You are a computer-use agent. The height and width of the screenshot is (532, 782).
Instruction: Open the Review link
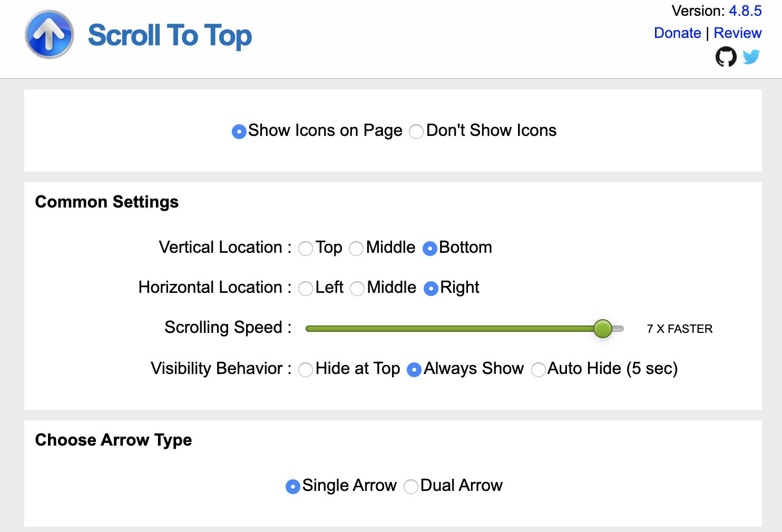[737, 33]
